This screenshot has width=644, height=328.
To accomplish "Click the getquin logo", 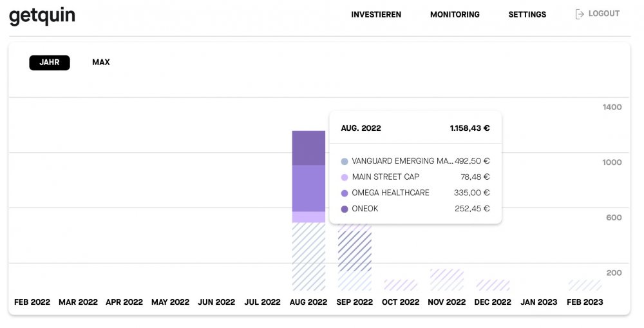I will click(42, 15).
